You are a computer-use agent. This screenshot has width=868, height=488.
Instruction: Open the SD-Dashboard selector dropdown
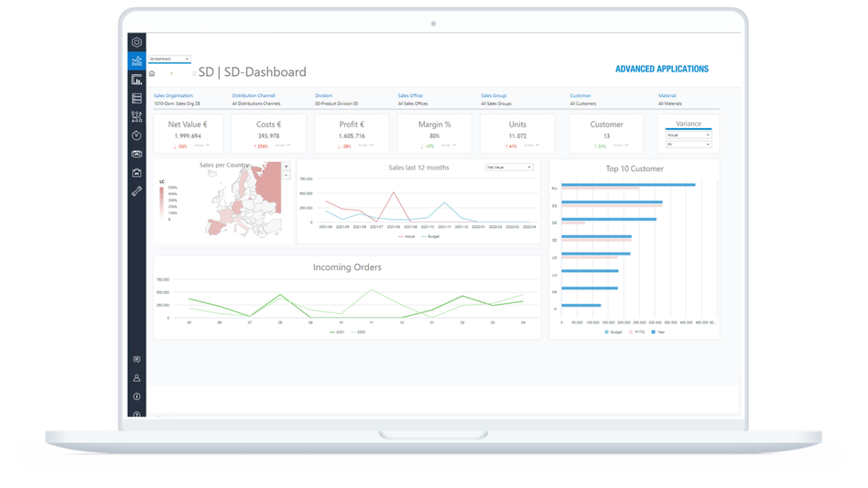(169, 59)
